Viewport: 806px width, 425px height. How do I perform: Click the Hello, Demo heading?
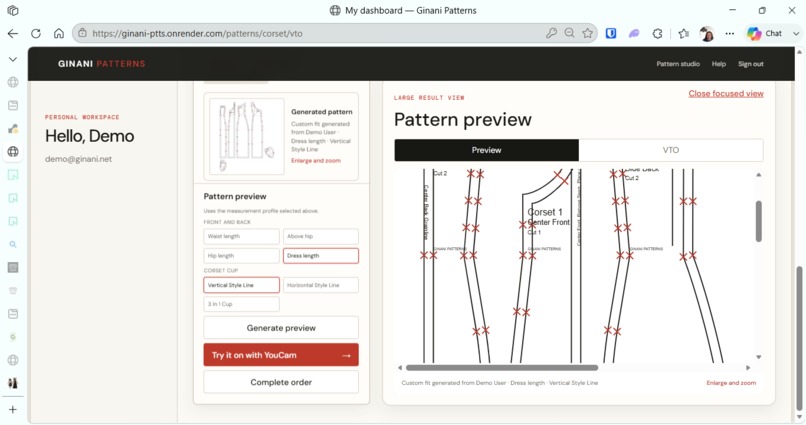(x=89, y=136)
